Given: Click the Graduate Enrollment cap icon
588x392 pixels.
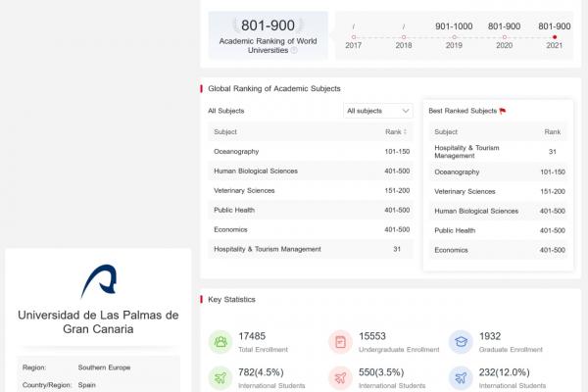Looking at the screenshot, I should pos(461,342).
